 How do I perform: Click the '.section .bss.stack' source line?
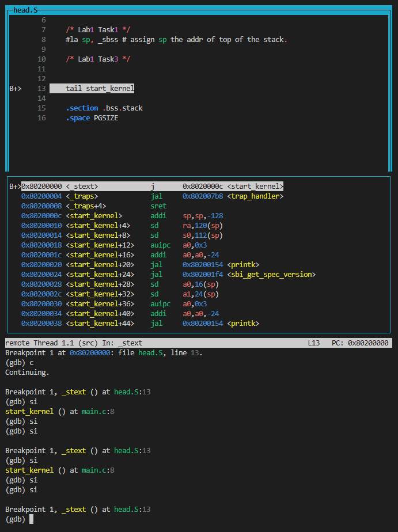(104, 108)
